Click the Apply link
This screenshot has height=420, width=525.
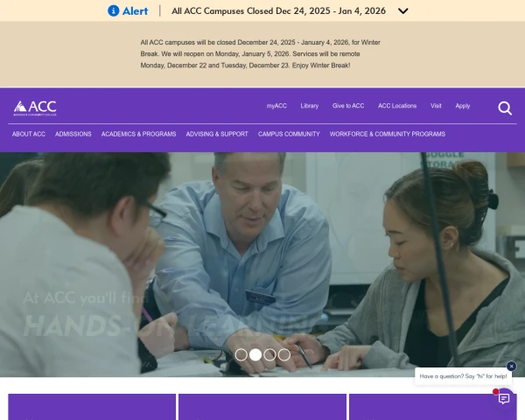point(463,106)
